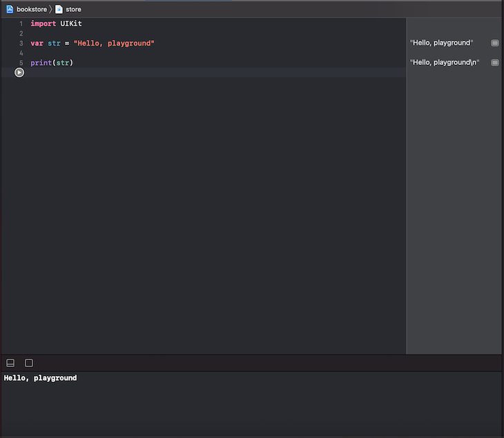Open Quick Look for "Hello, playground\n" result

(494, 62)
